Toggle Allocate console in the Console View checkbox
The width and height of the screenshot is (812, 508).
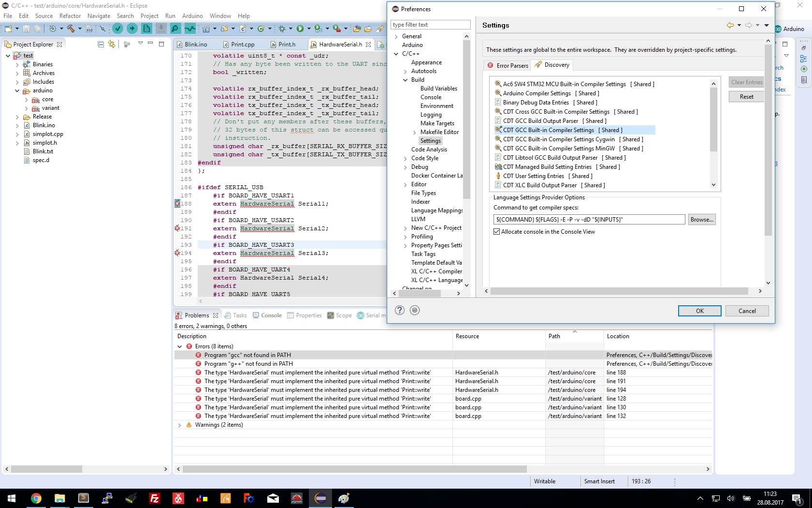(496, 232)
